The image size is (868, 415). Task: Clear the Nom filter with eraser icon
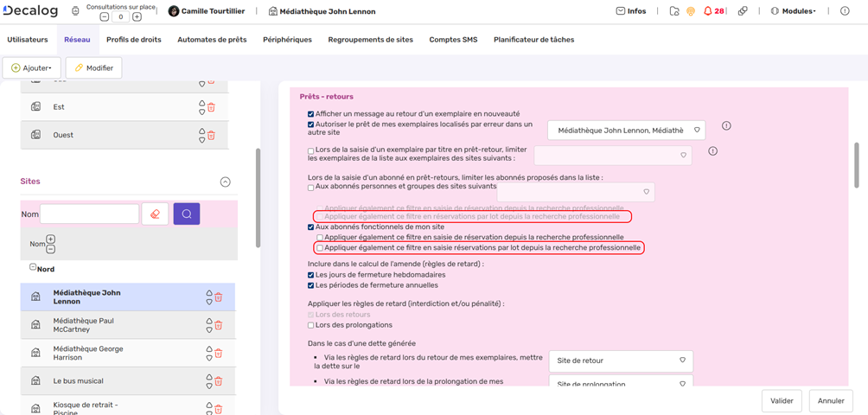click(155, 214)
